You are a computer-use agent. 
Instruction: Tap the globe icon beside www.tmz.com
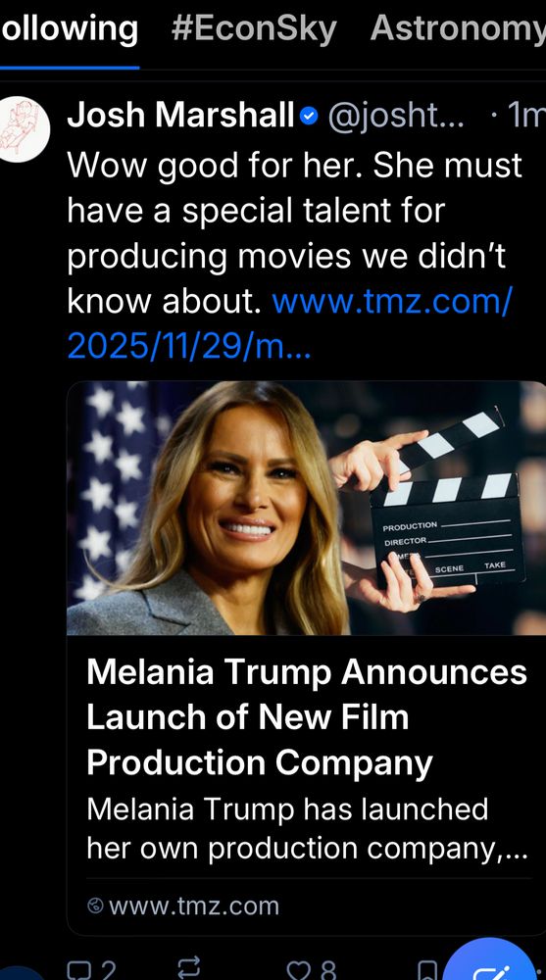pos(95,905)
